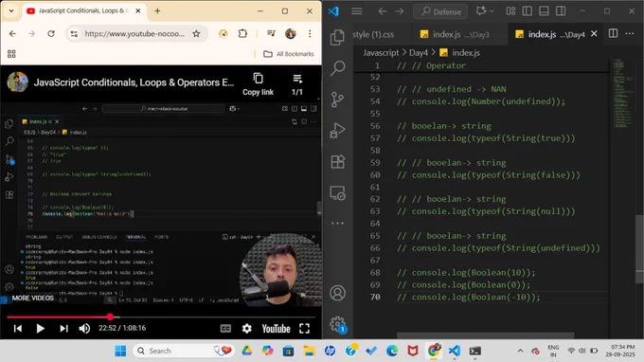
Task: Skip to previous video
Action: [18, 328]
